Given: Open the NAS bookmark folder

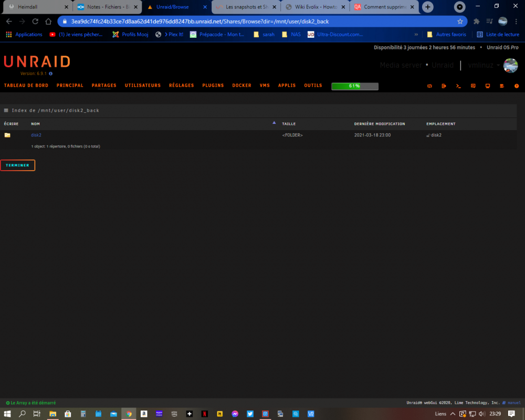Looking at the screenshot, I should 291,35.
